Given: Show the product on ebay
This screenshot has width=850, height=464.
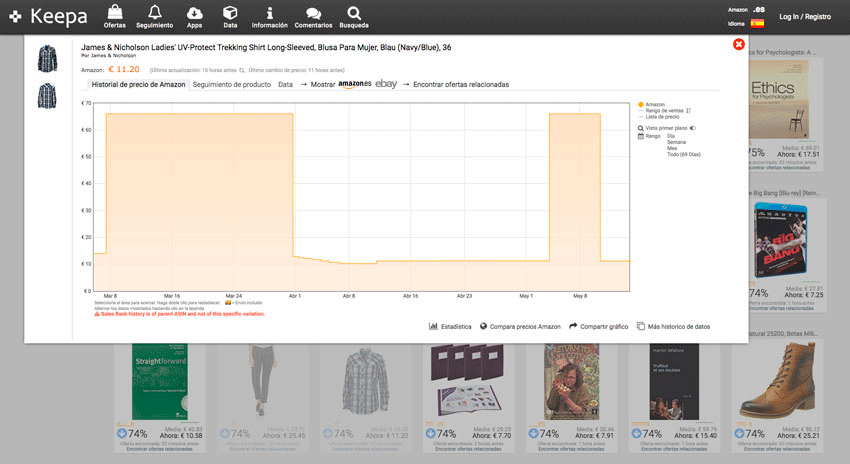Looking at the screenshot, I should [386, 84].
